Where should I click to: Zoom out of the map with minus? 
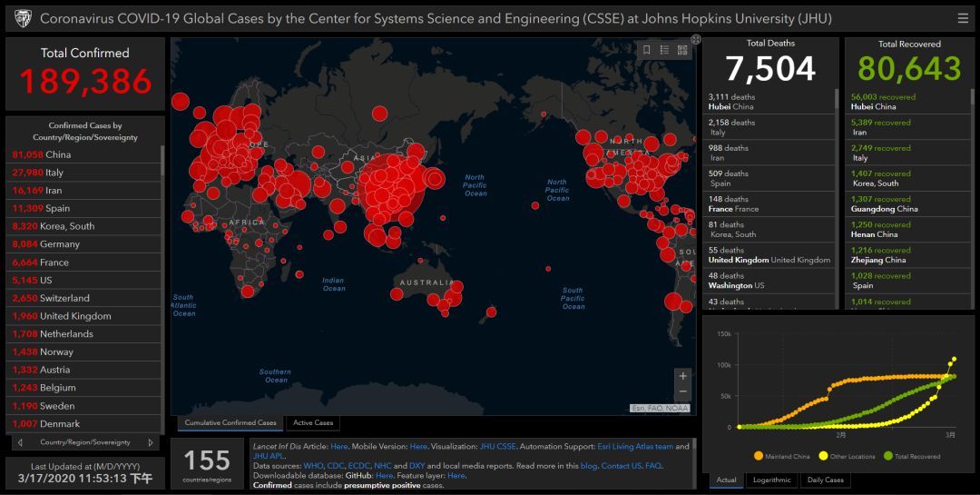pos(682,391)
